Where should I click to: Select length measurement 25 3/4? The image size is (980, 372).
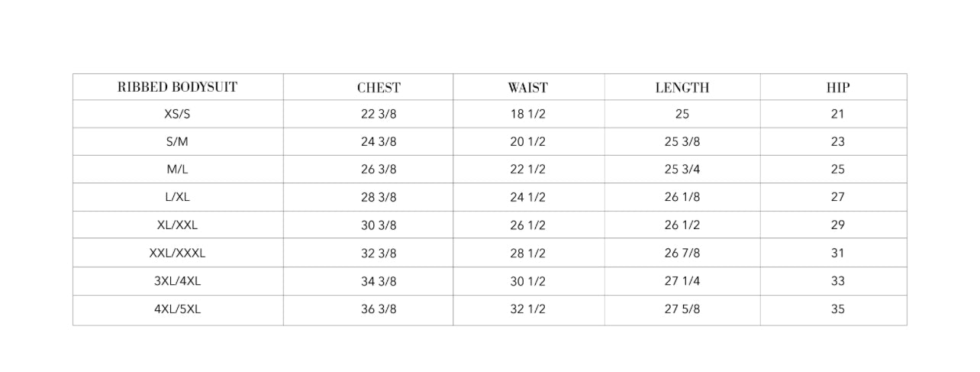[x=682, y=169]
